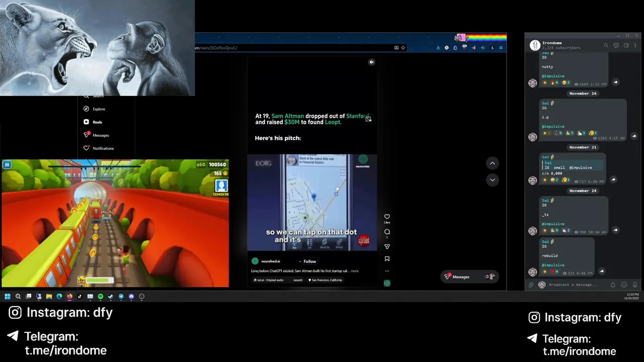Forward the 'nutty' Telegram post
The width and height of the screenshot is (644, 362).
click(615, 82)
